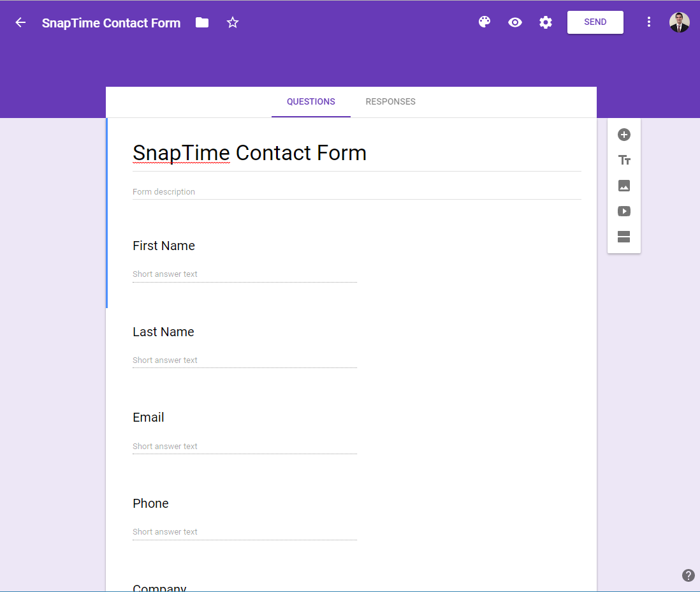Click the SEND button
Image resolution: width=700 pixels, height=592 pixels.
(x=594, y=22)
